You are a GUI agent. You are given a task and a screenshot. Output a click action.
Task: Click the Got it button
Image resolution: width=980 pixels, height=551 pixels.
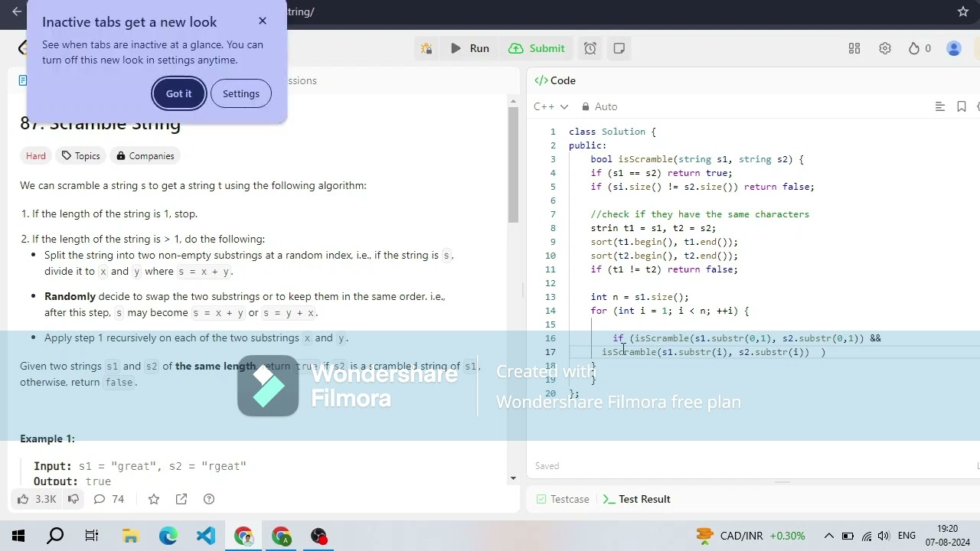(x=179, y=93)
